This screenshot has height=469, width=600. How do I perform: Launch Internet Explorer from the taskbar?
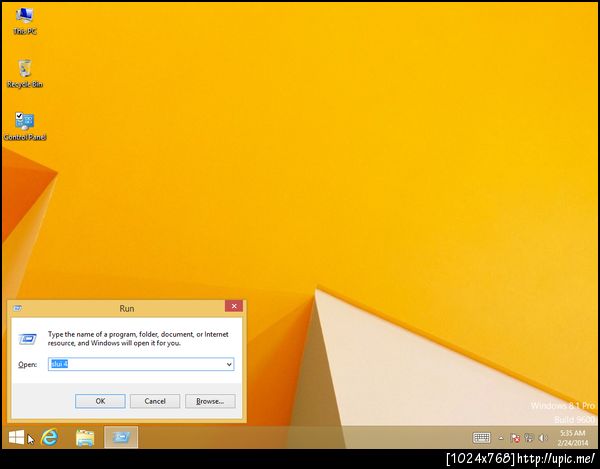click(x=50, y=437)
